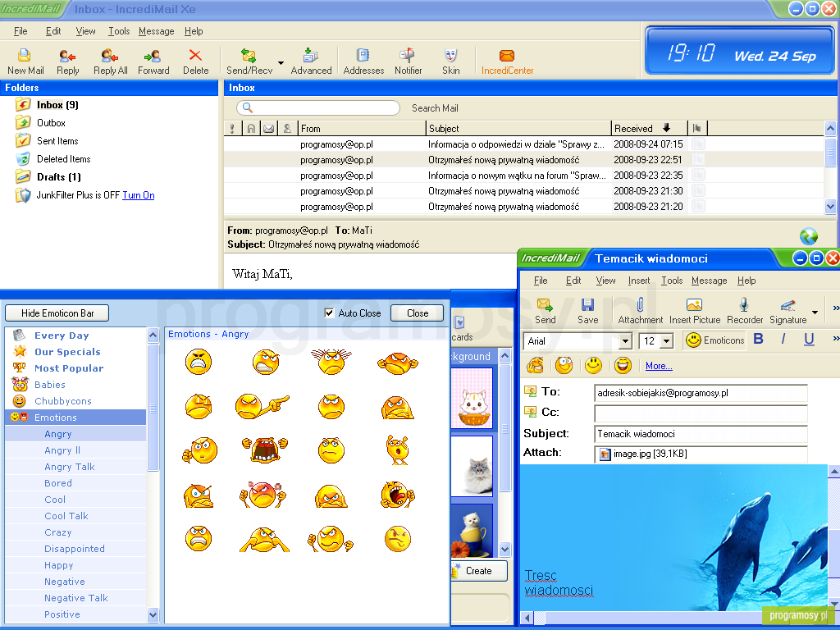
Task: Click the Attachment paperclip icon
Action: point(640,311)
